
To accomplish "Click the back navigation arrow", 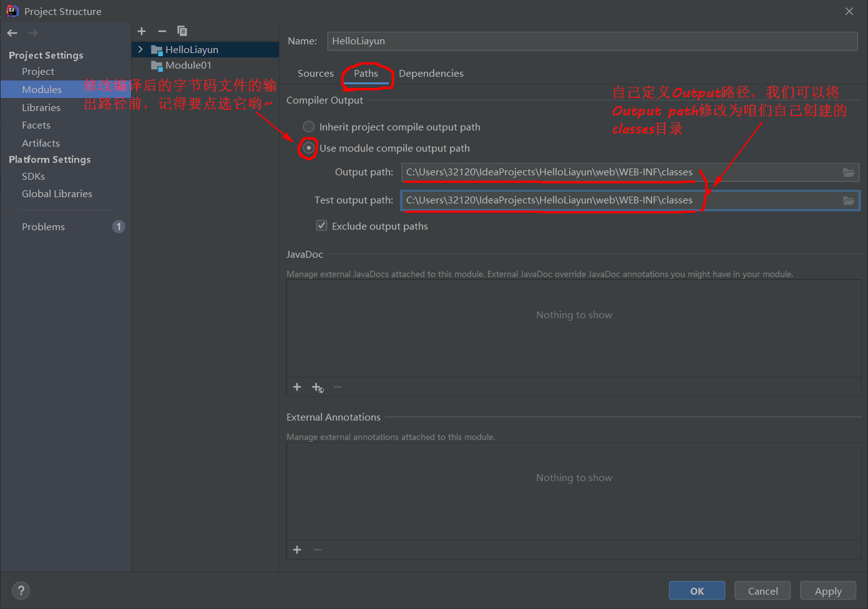I will tap(12, 33).
